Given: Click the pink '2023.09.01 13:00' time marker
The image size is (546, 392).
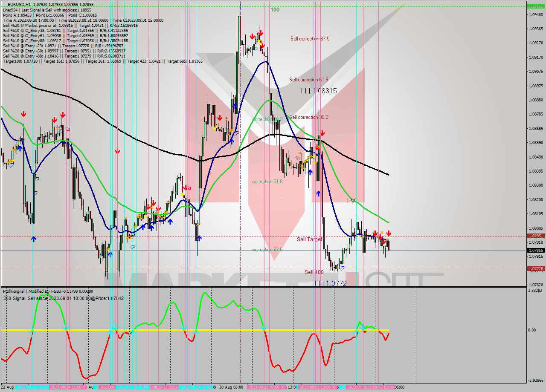Looking at the screenshot, I should (319, 387).
